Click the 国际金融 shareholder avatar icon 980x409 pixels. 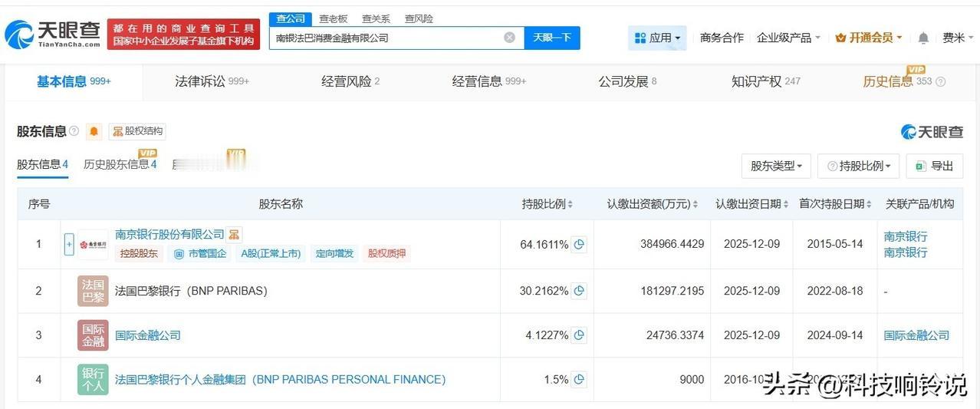[x=93, y=335]
